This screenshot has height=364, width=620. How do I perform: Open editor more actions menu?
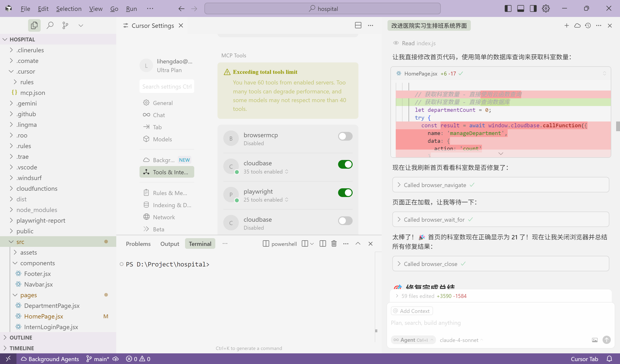371,25
